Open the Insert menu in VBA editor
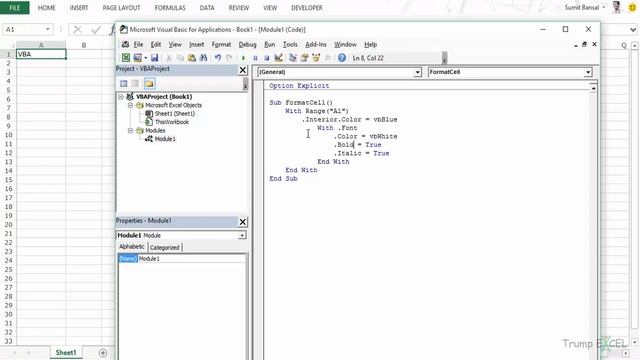 click(x=196, y=44)
